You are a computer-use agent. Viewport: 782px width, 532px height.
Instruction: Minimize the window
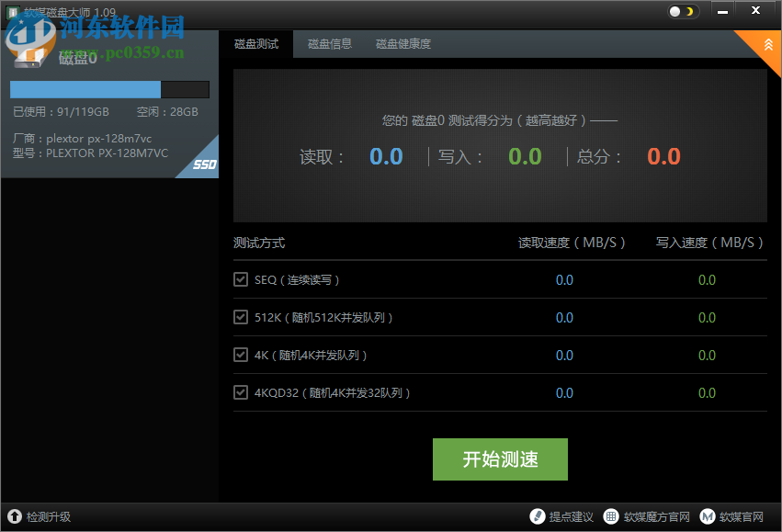coord(722,11)
